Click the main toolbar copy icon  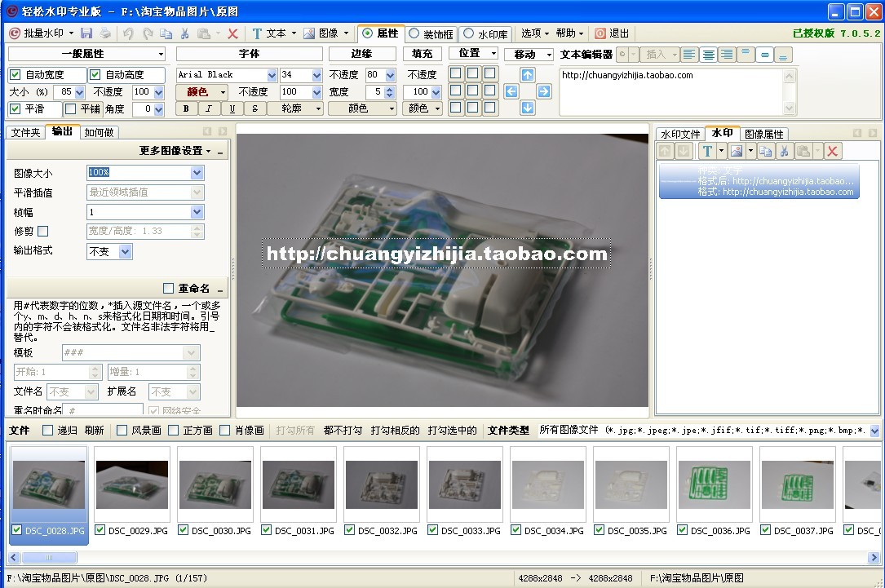[x=166, y=33]
